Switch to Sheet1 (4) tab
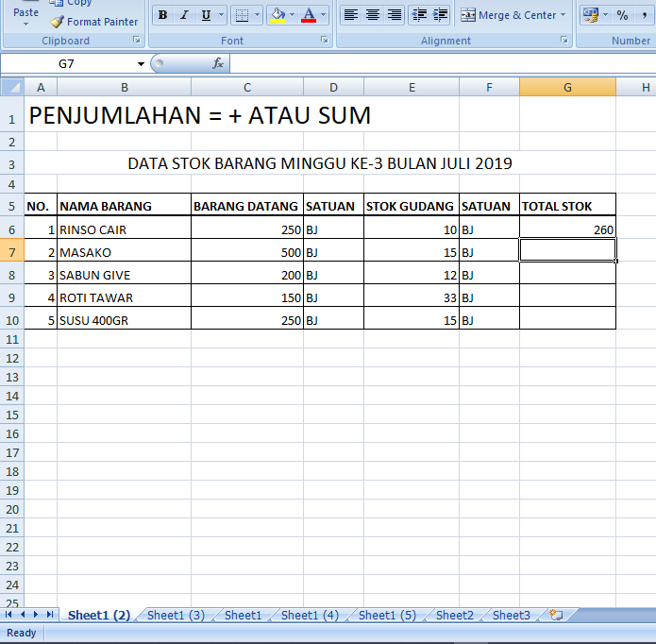Screen dimensions: 656x644 tap(310, 615)
